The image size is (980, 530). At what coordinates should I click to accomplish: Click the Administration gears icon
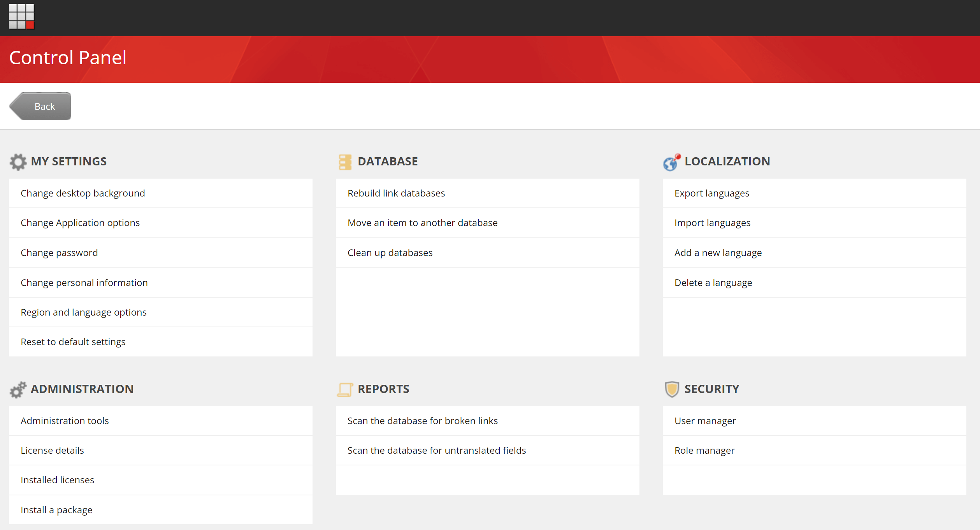pos(18,390)
